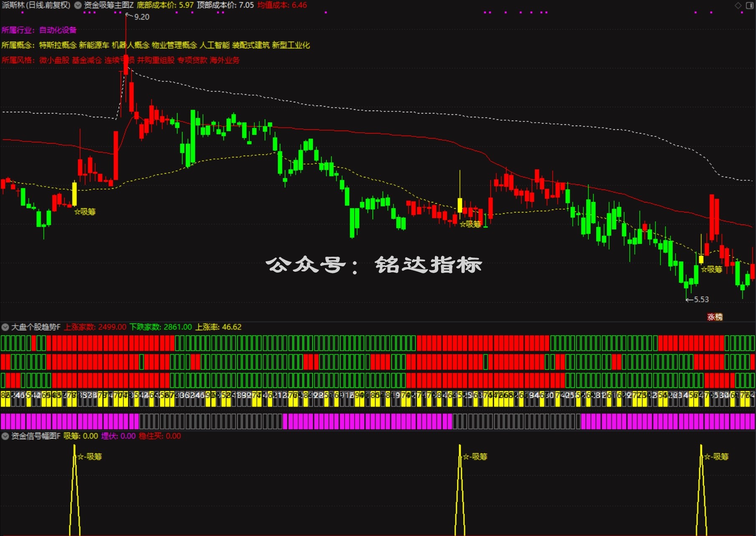Click the 上涨家数: 2499.00 readout
The width and height of the screenshot is (756, 536).
tap(95, 327)
